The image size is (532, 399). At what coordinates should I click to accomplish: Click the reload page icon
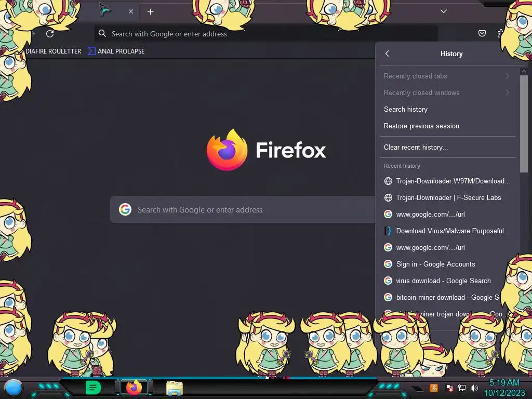tap(50, 34)
